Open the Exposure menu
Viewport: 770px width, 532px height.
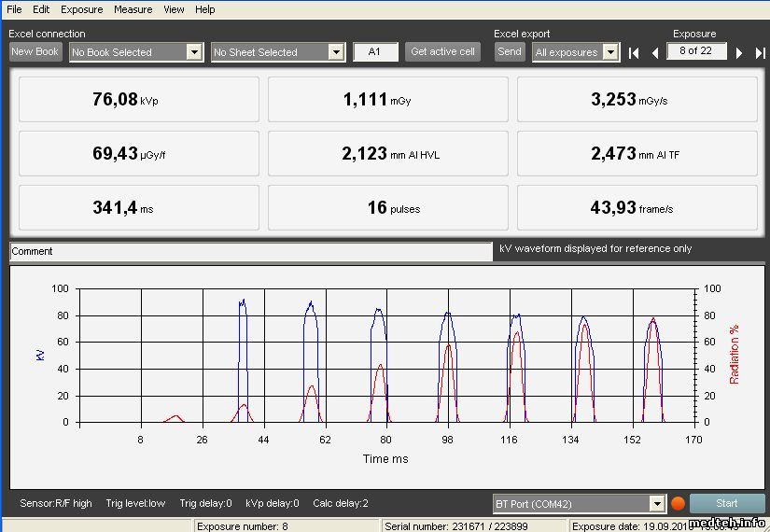(x=82, y=9)
